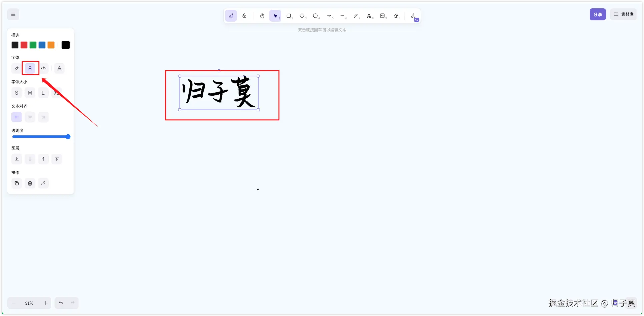Open the hamburger menu

[13, 14]
